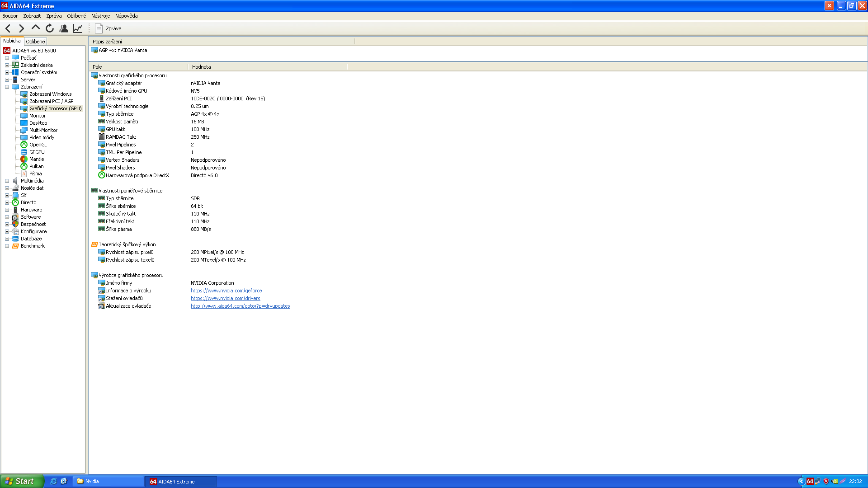The height and width of the screenshot is (488, 868).
Task: Click the Forward navigation arrow
Action: [x=21, y=28]
